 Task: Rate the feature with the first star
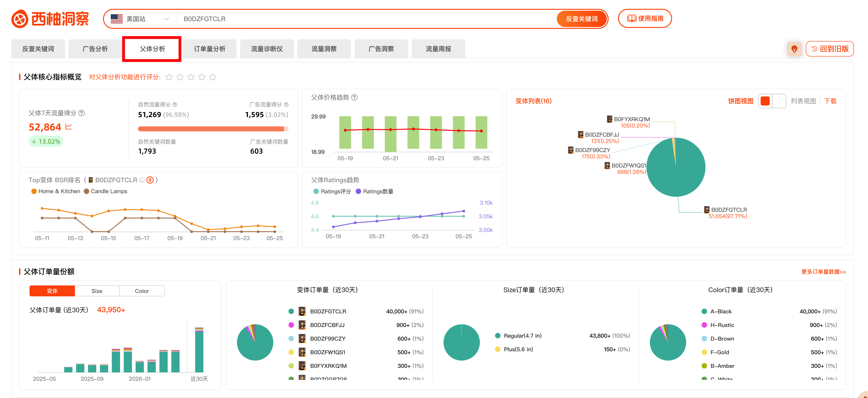pyautogui.click(x=169, y=77)
